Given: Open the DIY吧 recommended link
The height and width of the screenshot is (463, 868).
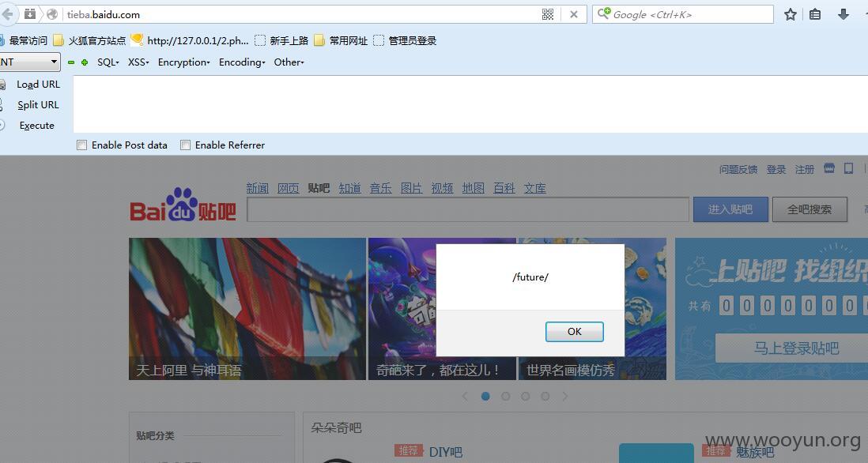Looking at the screenshot, I should pyautogui.click(x=446, y=452).
